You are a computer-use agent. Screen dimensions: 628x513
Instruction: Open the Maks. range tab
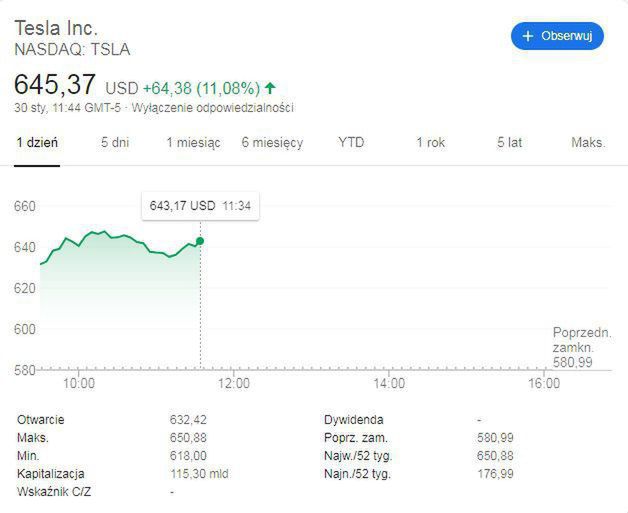tap(588, 143)
